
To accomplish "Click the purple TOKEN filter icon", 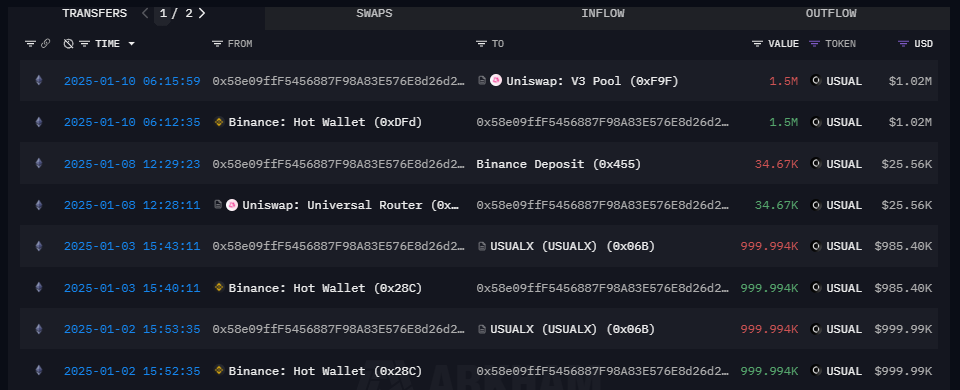I will 814,44.
